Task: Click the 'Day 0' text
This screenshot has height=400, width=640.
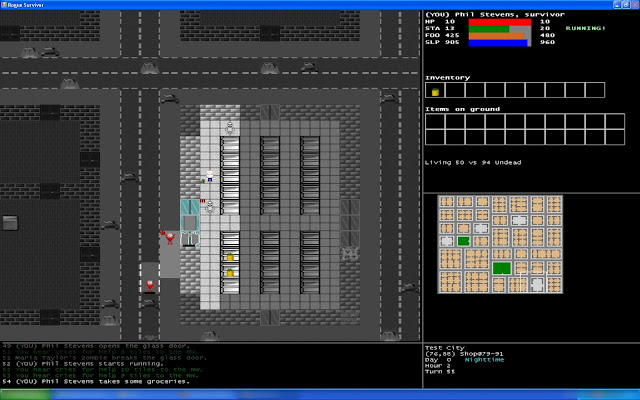Action: pos(437,360)
